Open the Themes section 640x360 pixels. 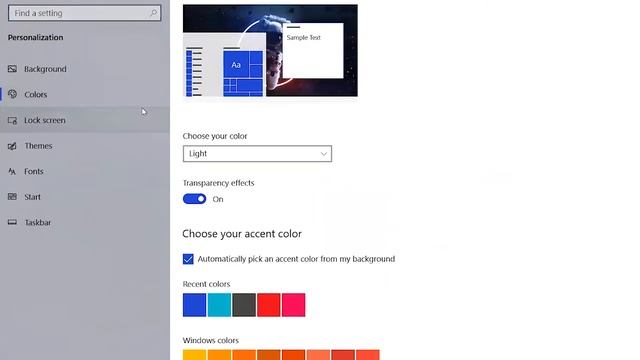pos(84,146)
